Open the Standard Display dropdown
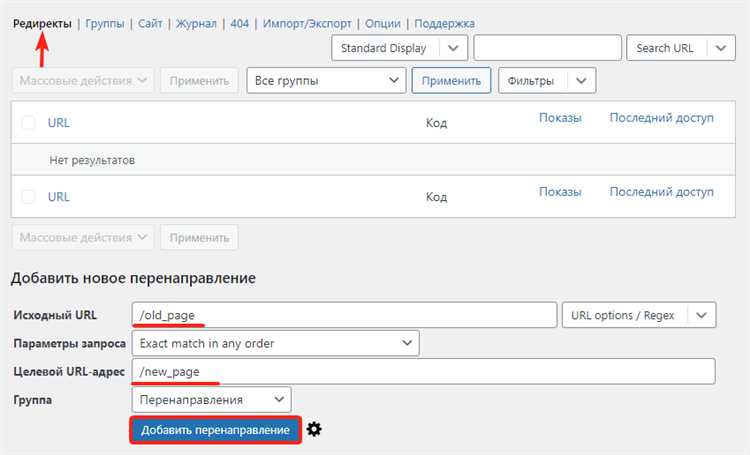This screenshot has width=750, height=455. tap(399, 48)
